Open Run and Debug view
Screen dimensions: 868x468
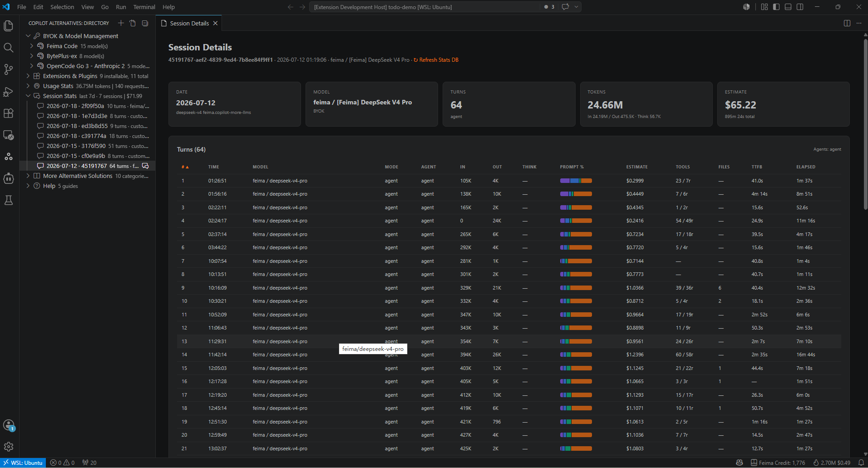[9, 91]
